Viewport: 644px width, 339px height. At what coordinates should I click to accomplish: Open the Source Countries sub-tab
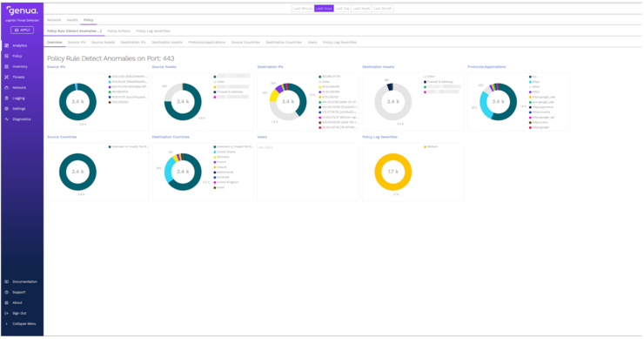pyautogui.click(x=245, y=43)
